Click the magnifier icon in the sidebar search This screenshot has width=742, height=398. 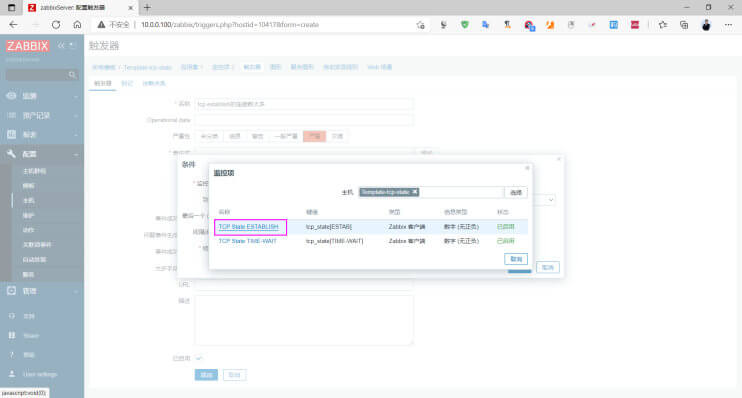72,75
